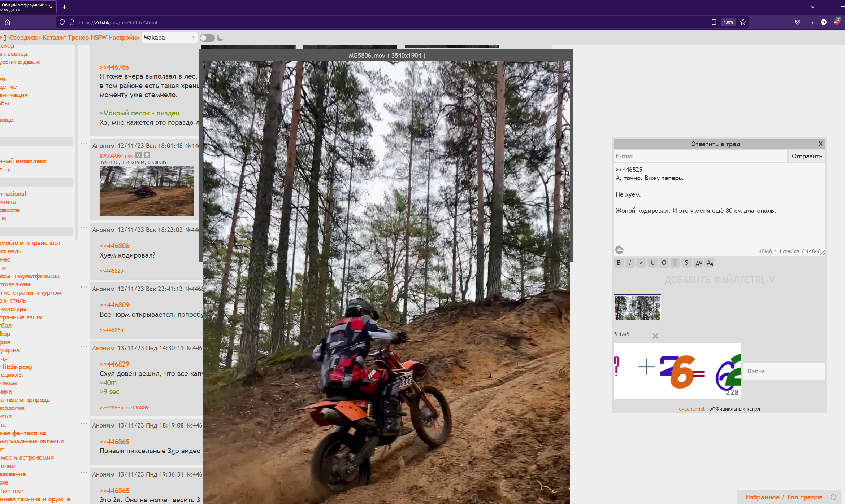Open the Каталог menu item
Image resolution: width=845 pixels, height=504 pixels.
(54, 38)
